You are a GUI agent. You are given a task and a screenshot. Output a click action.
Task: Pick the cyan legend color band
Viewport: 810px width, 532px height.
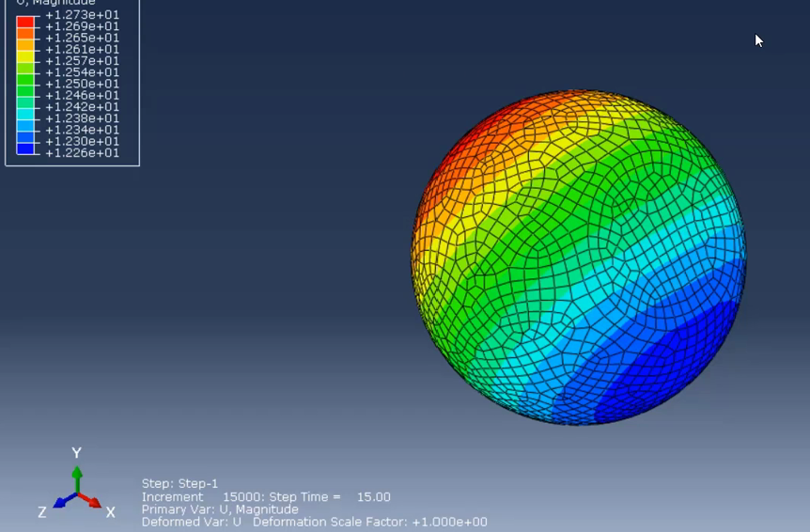(25, 113)
